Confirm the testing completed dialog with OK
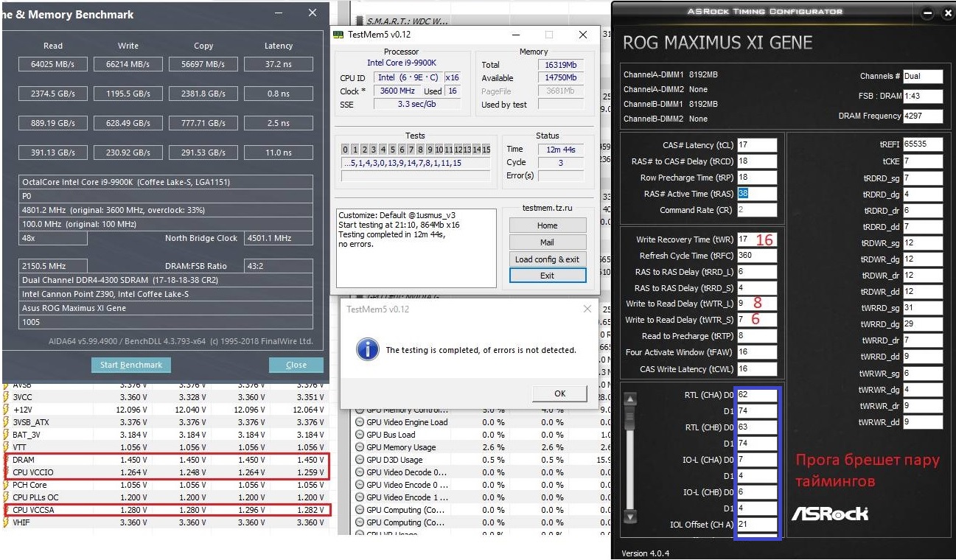956x560 pixels. [560, 393]
